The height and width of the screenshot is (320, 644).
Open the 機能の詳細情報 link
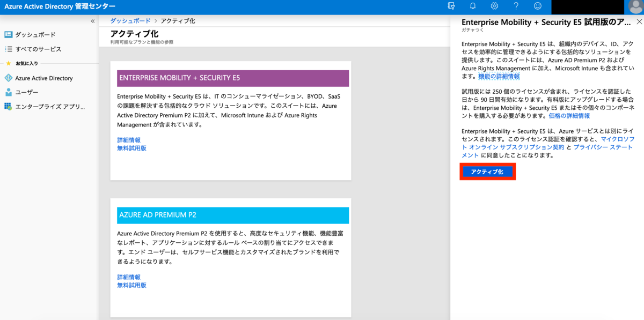point(499,77)
